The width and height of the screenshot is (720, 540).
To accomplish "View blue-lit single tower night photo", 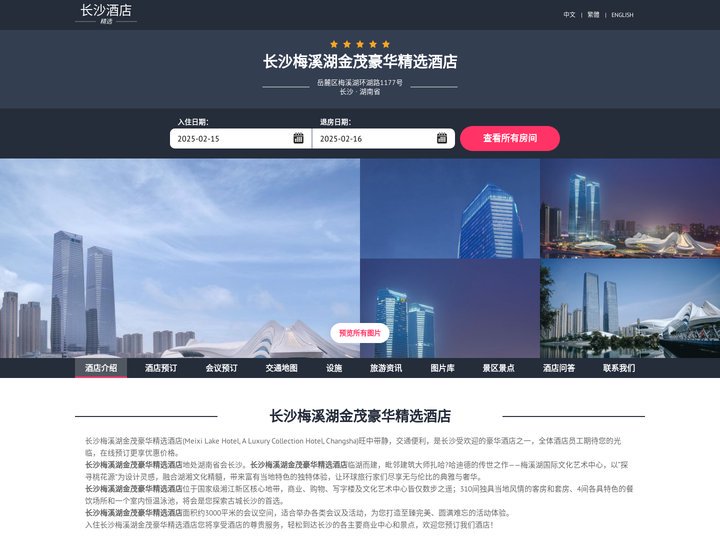I will tap(450, 208).
